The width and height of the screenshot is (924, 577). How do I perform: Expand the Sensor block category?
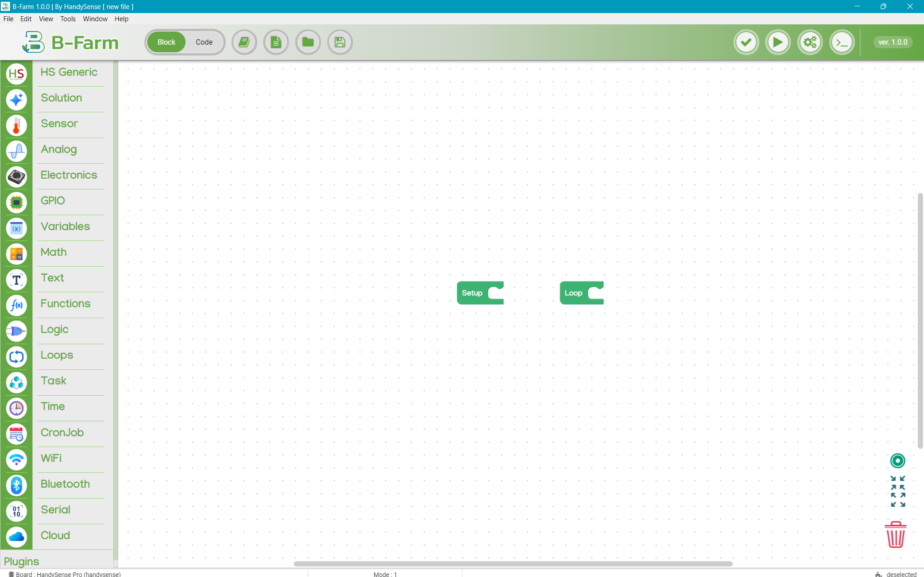click(59, 124)
